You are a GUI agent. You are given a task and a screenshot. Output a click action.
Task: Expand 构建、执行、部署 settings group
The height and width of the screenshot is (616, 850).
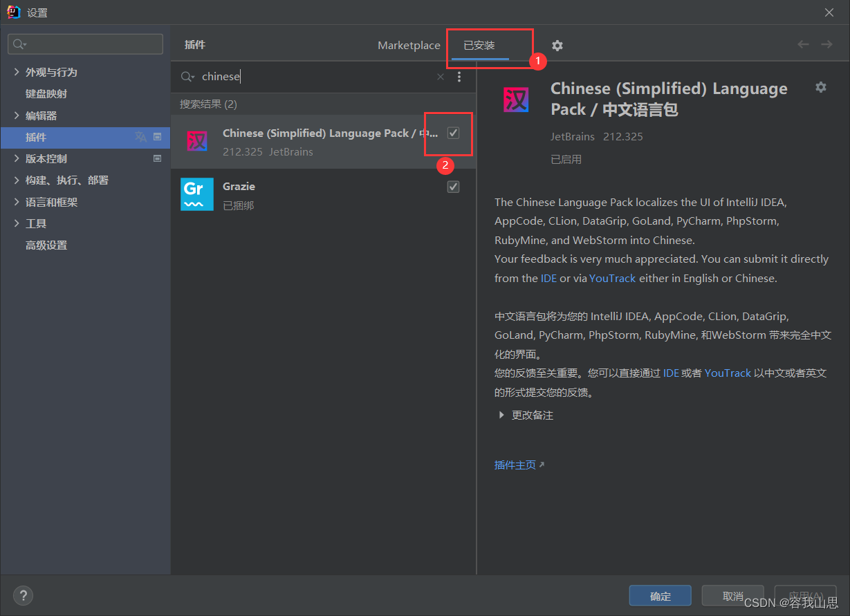click(17, 180)
